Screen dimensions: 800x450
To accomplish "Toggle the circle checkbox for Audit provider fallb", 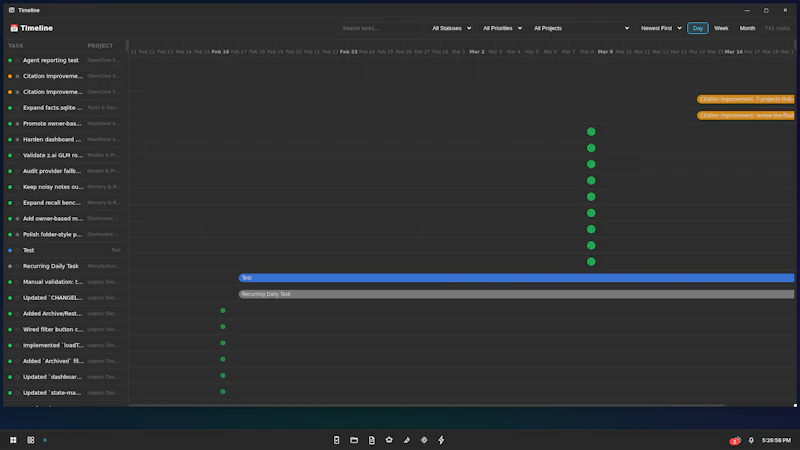I will 17,171.
